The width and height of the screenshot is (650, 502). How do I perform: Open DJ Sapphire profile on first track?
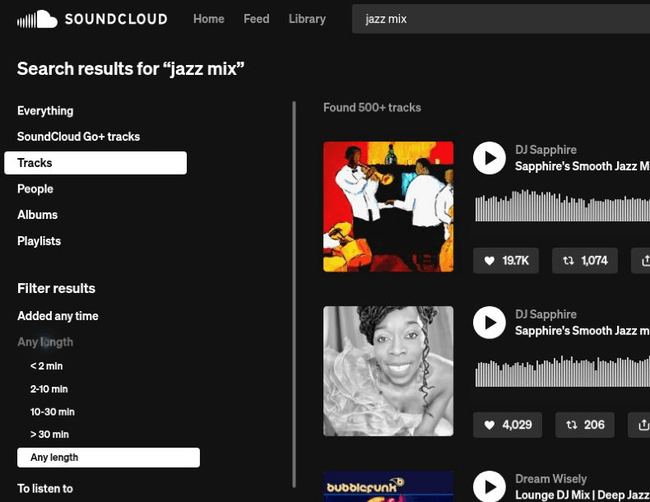point(546,150)
